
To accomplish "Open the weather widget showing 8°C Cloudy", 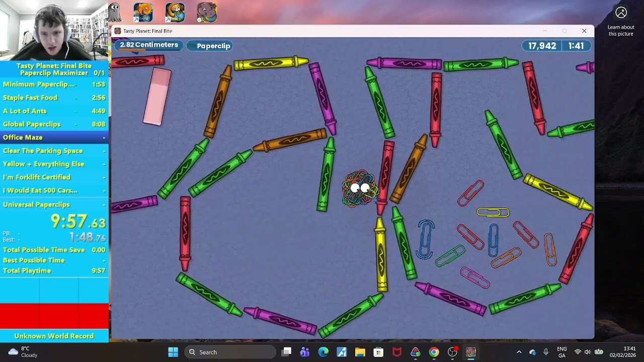I will pyautogui.click(x=23, y=352).
